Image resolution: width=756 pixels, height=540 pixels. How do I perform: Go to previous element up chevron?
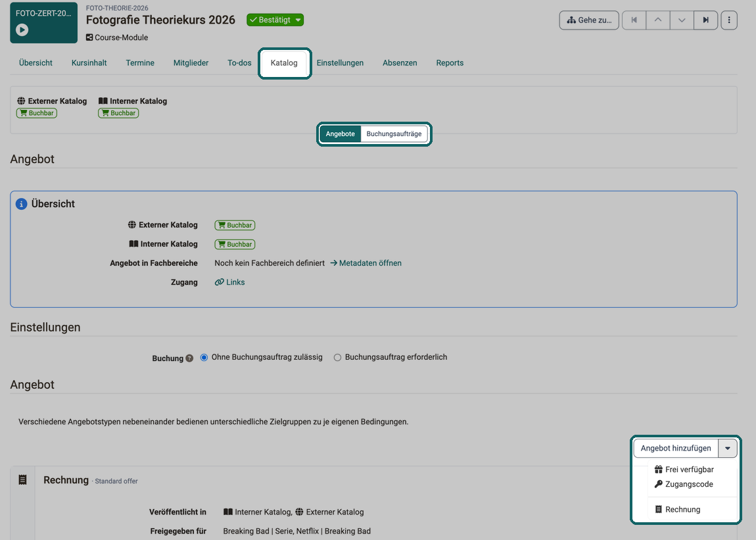click(657, 20)
